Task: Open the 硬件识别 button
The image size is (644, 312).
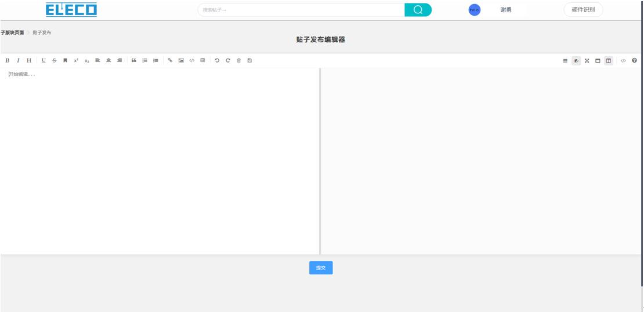Action: coord(583,9)
